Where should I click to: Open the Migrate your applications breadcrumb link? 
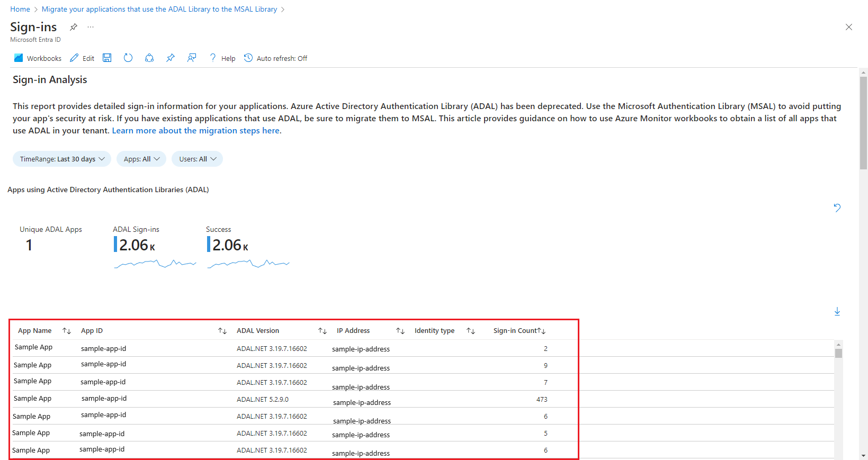tap(159, 9)
